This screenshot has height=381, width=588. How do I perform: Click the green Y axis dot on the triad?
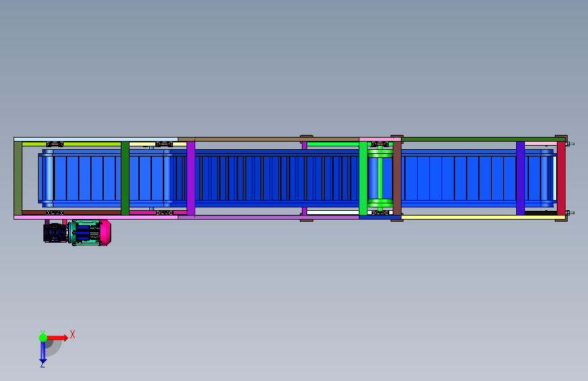tap(43, 338)
